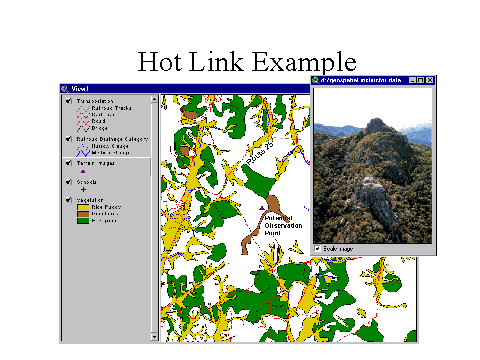Click the red Road line symbol

(x=83, y=121)
